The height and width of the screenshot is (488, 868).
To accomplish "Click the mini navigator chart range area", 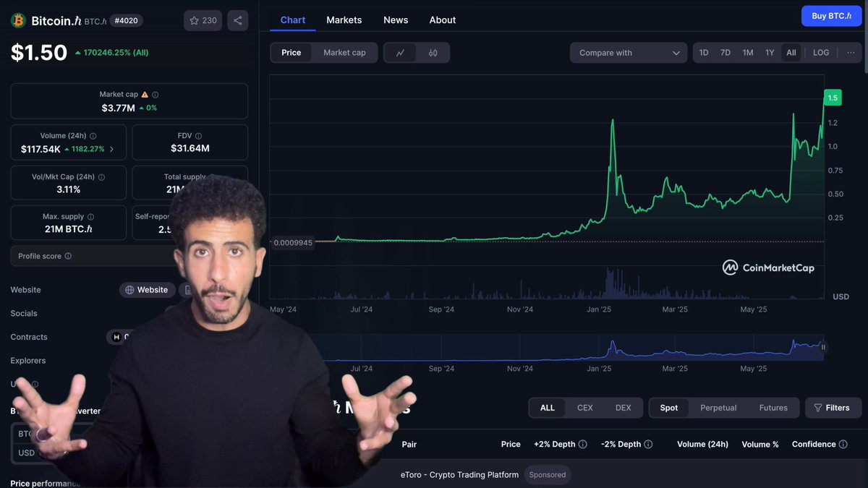I will [547, 347].
